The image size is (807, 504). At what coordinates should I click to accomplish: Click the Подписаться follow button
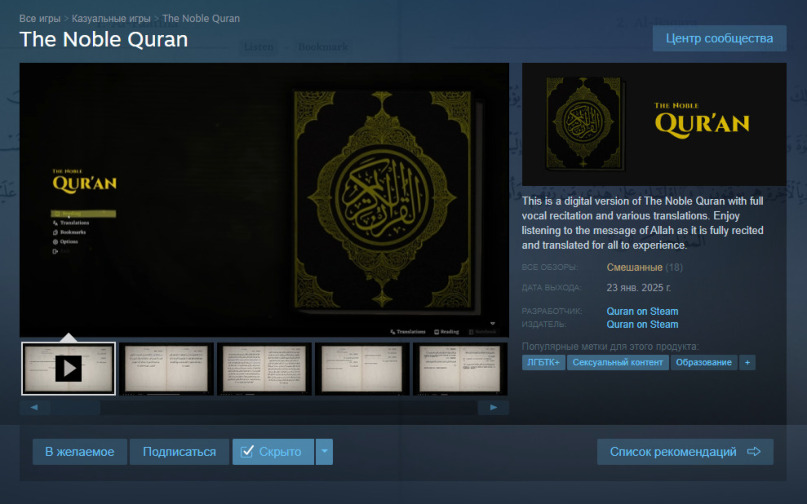[179, 452]
